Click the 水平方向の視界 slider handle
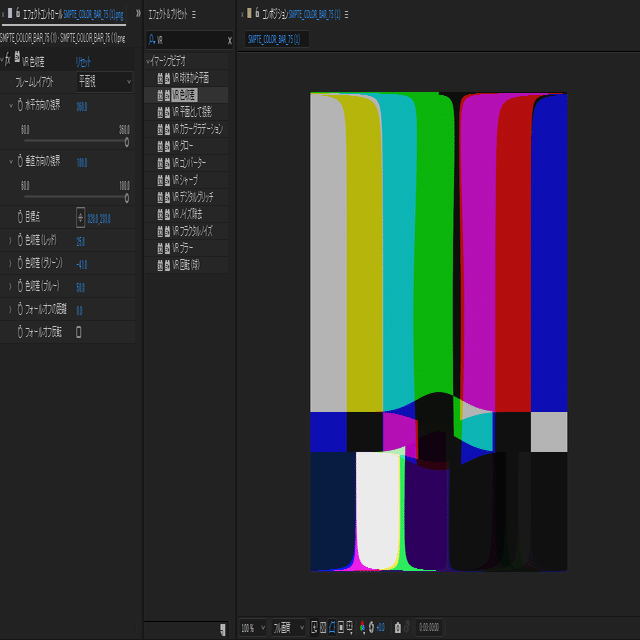This screenshot has width=640, height=640. (x=127, y=142)
